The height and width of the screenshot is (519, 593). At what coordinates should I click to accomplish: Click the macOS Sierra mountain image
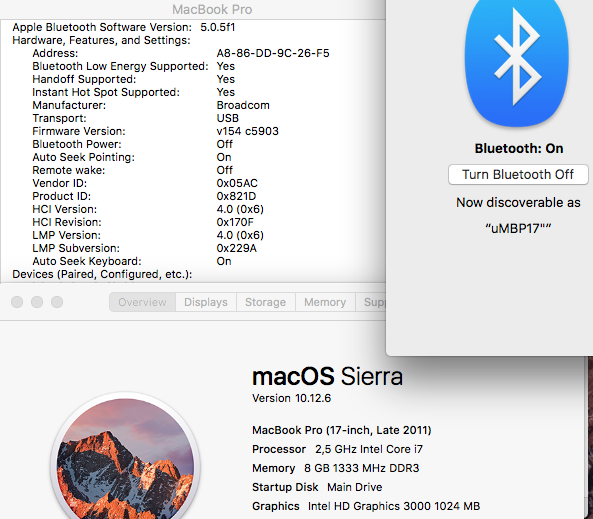[x=125, y=458]
